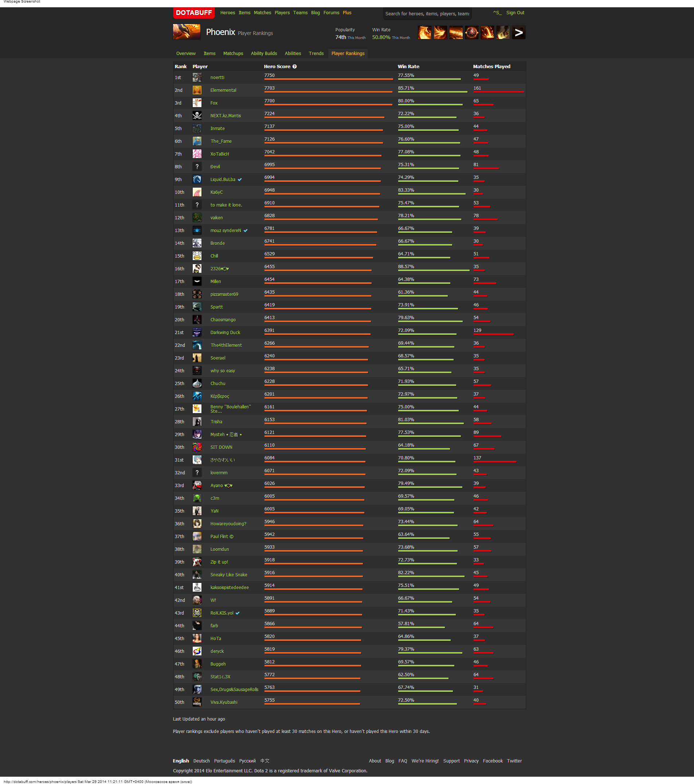Open noertti's avatar in first rank
The image size is (694, 784).
197,78
